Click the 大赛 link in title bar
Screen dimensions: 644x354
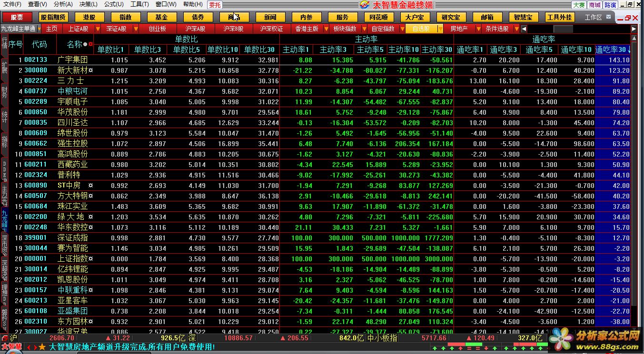tap(579, 5)
